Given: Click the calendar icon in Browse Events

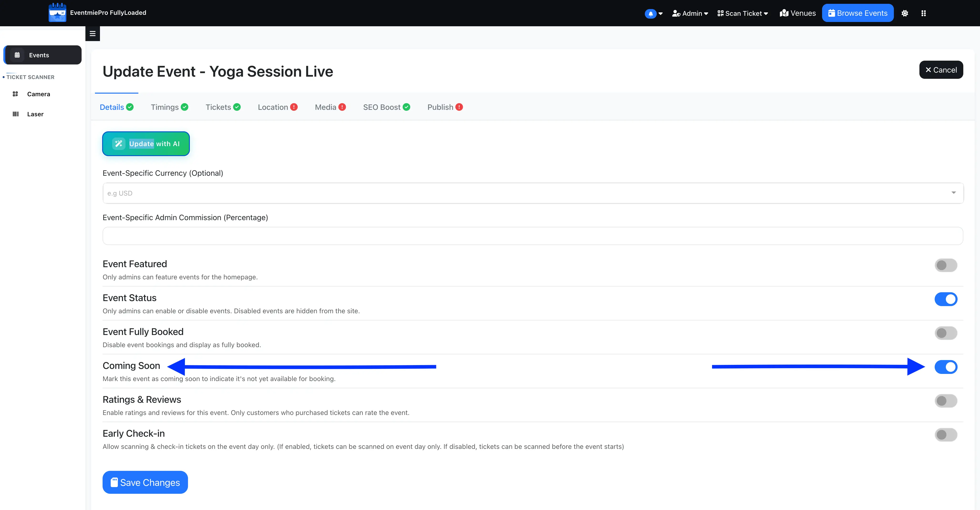Looking at the screenshot, I should (832, 13).
